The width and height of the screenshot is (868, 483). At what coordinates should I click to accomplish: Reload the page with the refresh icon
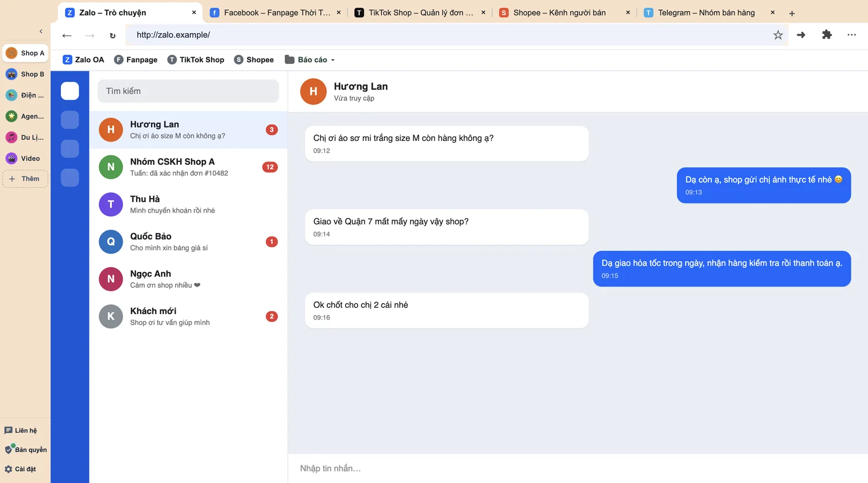click(x=112, y=35)
